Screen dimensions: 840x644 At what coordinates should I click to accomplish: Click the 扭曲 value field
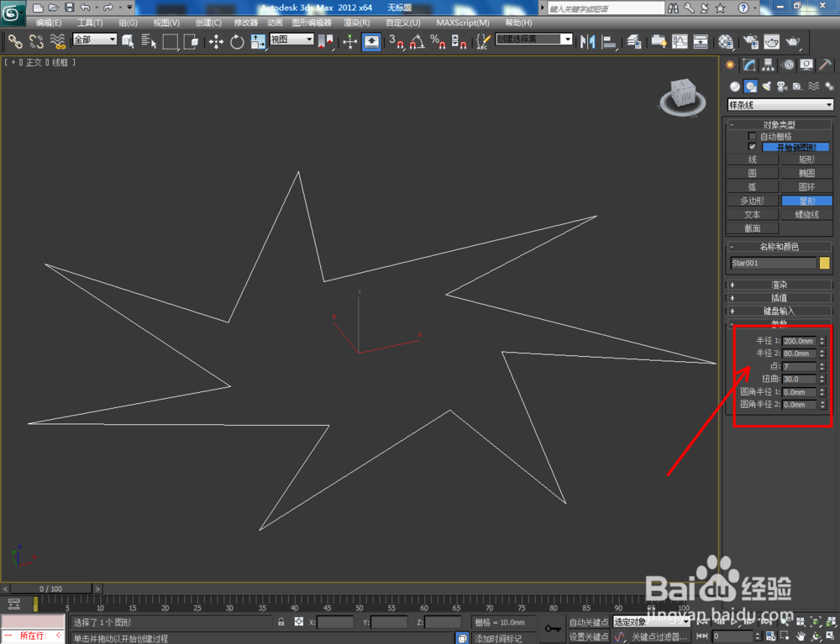pos(799,379)
